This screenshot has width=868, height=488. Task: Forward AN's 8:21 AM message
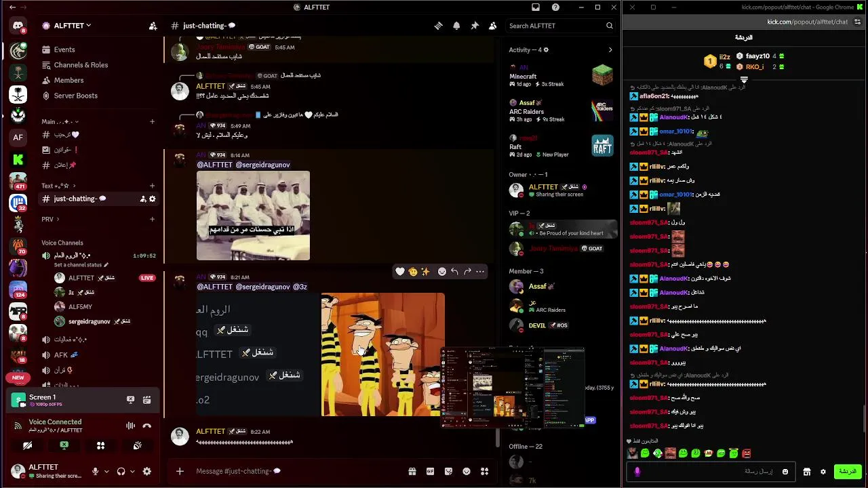tap(467, 271)
